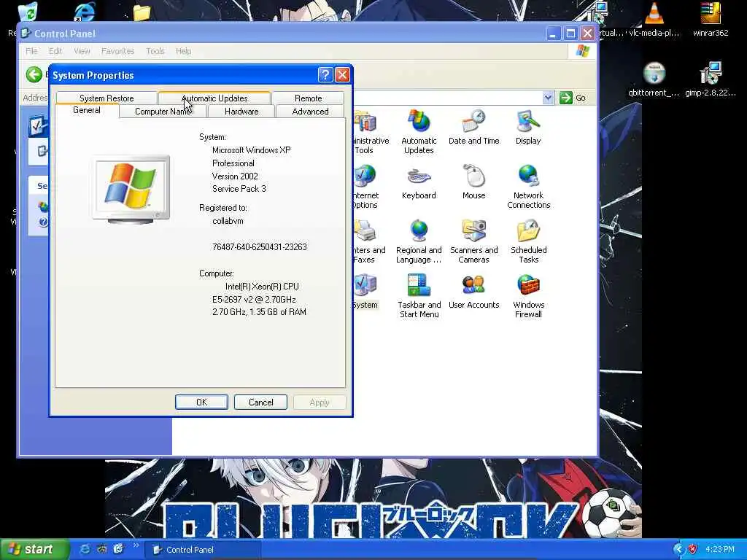The height and width of the screenshot is (560, 747).
Task: Click the green Go arrow button
Action: click(565, 98)
